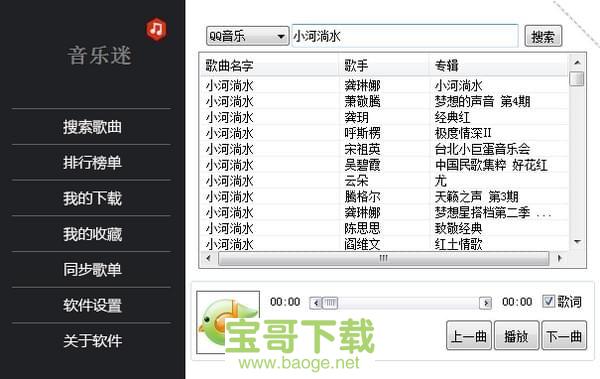Select the song row by 云朵
The width and height of the screenshot is (600, 379).
coord(384,181)
